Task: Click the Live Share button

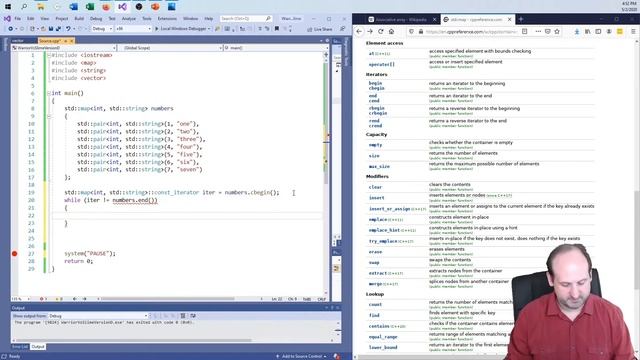Action: click(320, 29)
